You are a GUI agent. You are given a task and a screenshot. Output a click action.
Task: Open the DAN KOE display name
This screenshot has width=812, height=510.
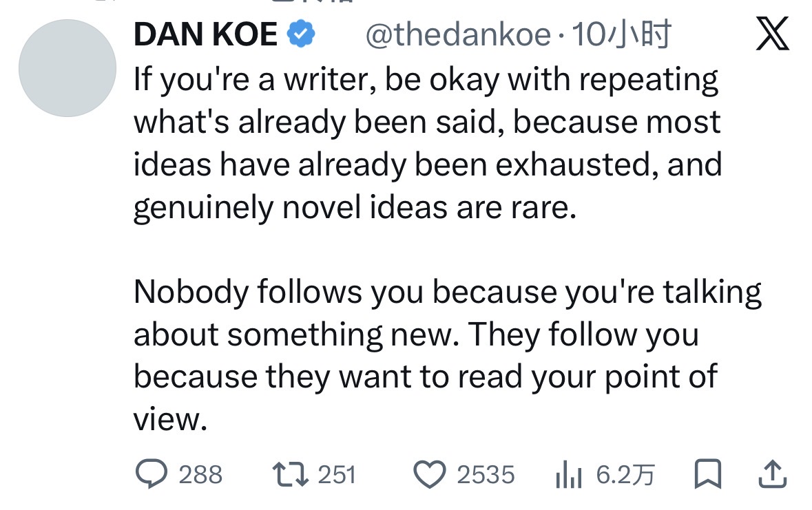point(205,34)
